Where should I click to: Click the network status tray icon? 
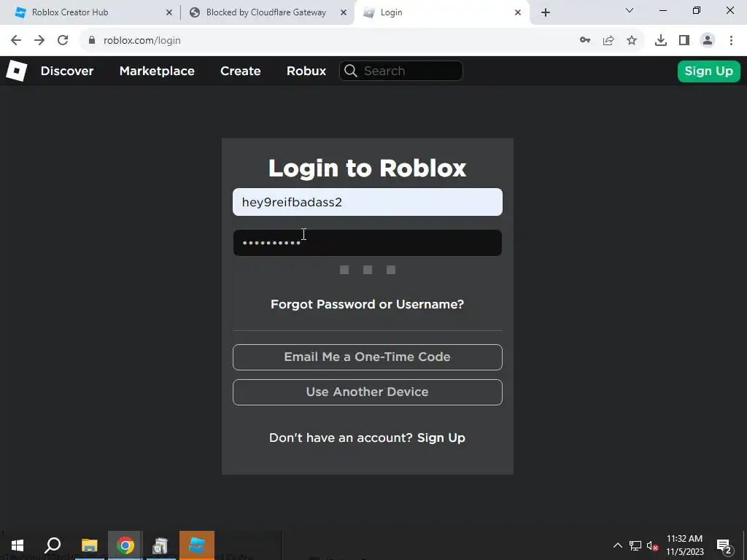click(635, 545)
